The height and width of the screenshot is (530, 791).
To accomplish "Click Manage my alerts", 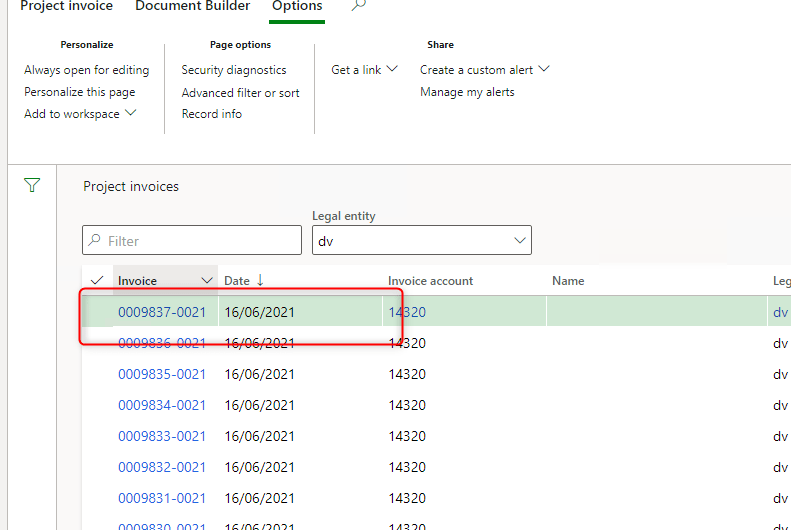I will click(x=467, y=92).
